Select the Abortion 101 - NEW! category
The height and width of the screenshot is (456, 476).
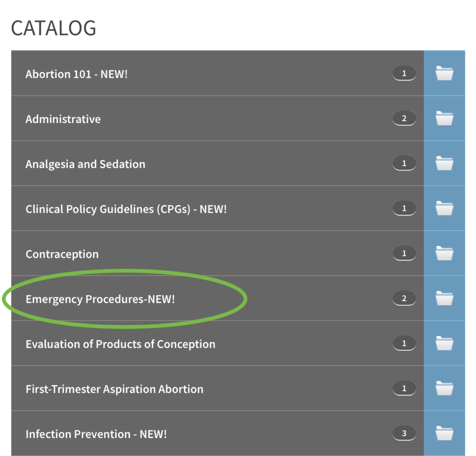pos(77,74)
